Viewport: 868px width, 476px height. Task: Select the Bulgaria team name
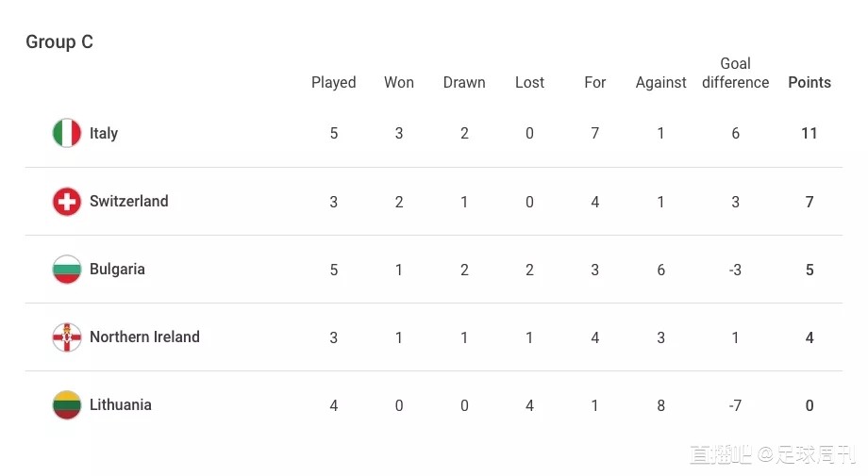coord(117,270)
